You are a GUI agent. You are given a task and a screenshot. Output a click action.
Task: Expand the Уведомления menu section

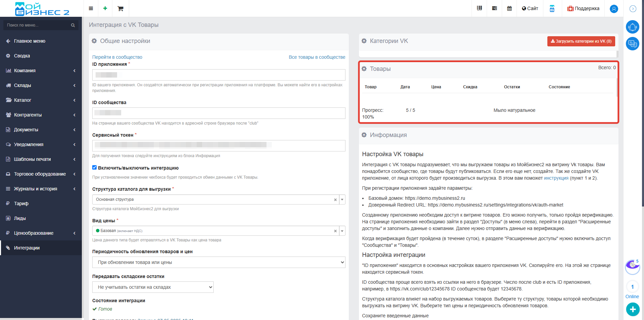tap(41, 144)
